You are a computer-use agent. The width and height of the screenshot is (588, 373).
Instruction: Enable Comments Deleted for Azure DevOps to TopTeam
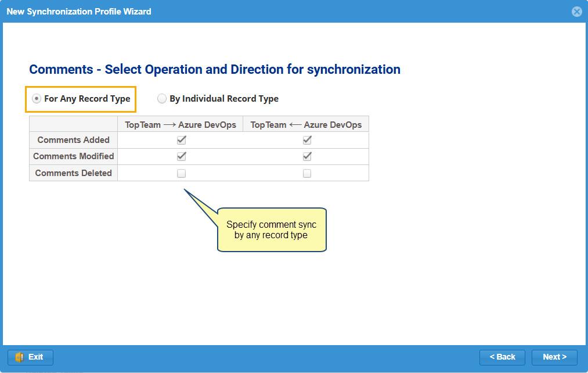[x=307, y=173]
